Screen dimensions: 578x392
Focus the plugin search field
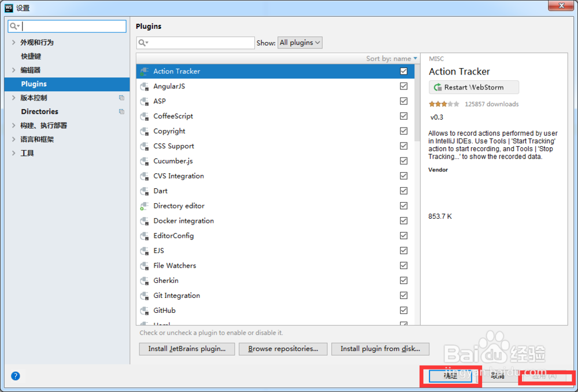click(x=195, y=43)
